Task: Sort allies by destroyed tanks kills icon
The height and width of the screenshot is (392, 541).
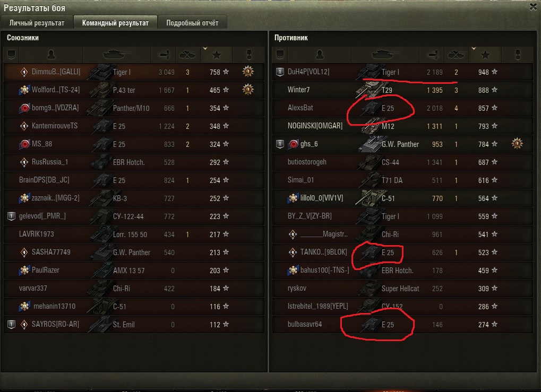Action: tap(188, 55)
